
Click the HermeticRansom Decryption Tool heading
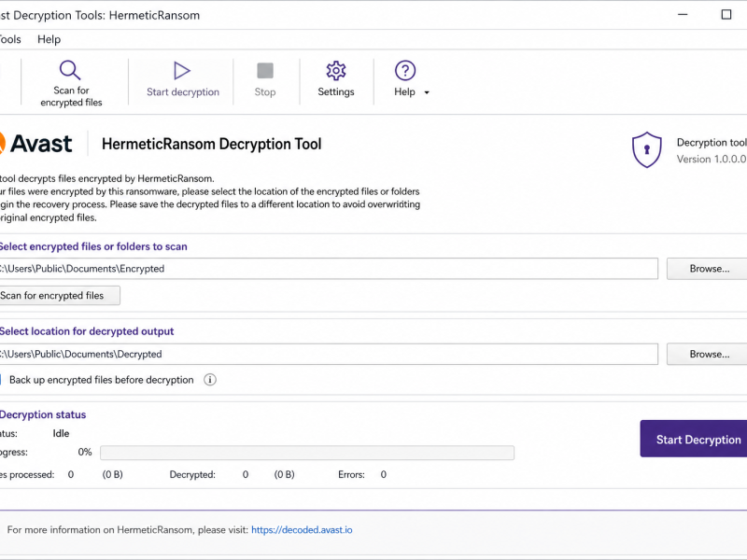tap(212, 144)
